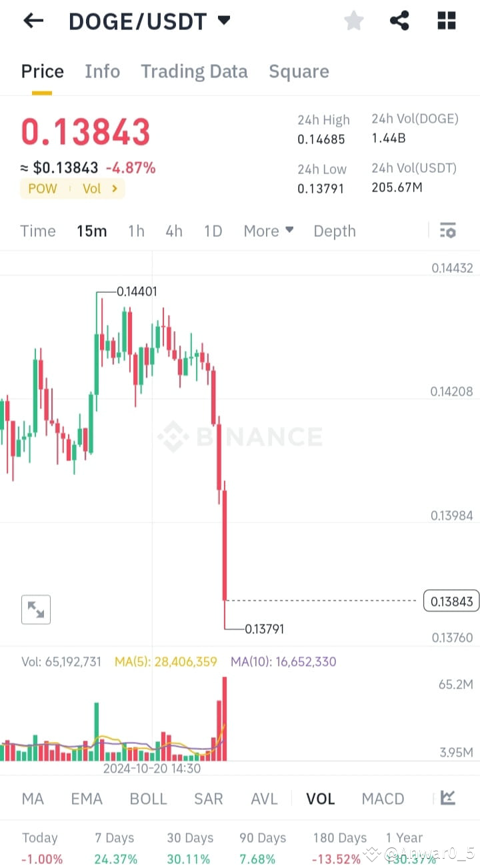Select the EMA indicator option
Screen dimensions: 480x868
coord(87,798)
